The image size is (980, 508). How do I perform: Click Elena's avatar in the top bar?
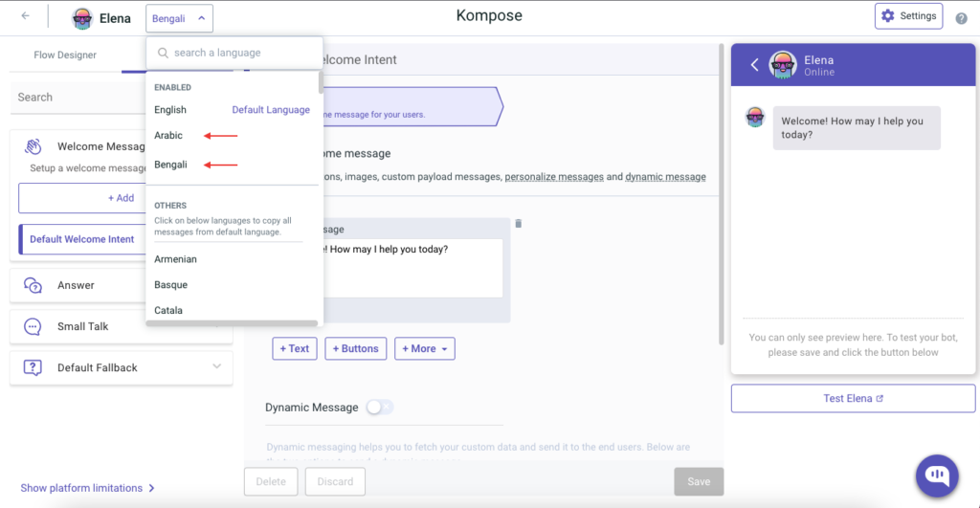tap(82, 18)
